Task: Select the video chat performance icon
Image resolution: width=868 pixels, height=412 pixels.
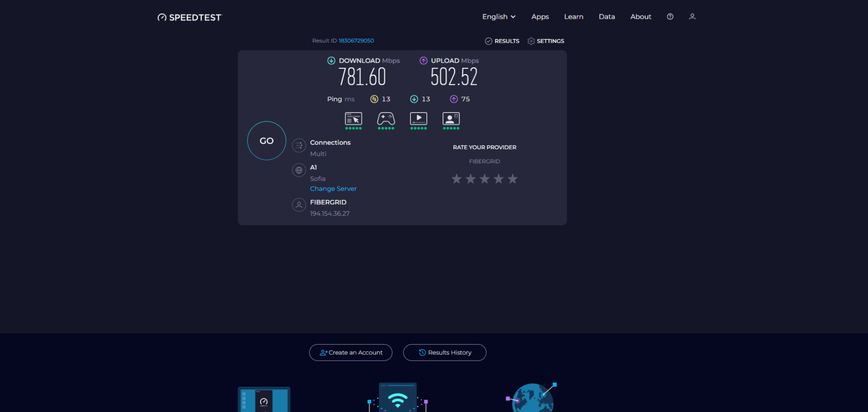Action: coord(451,119)
